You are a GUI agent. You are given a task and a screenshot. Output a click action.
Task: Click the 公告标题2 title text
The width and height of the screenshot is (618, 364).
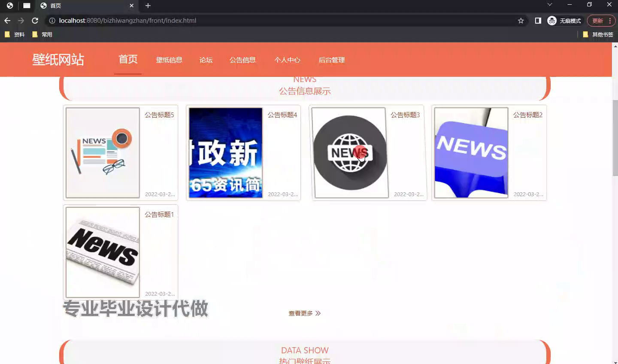click(528, 115)
